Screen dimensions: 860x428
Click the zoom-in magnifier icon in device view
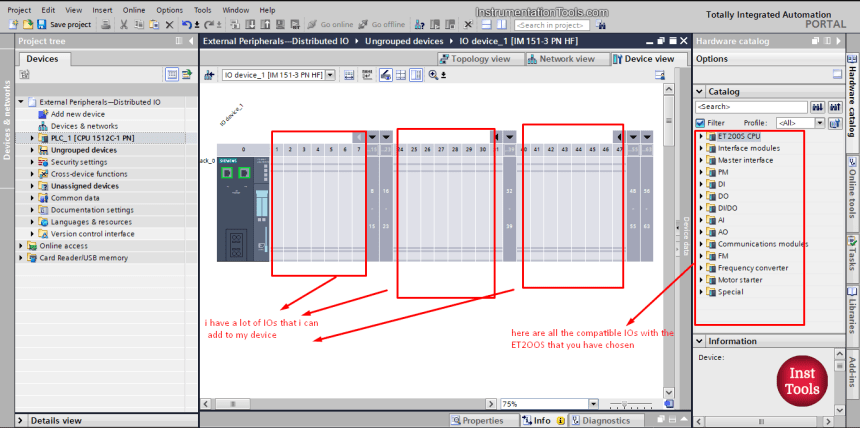tap(433, 75)
